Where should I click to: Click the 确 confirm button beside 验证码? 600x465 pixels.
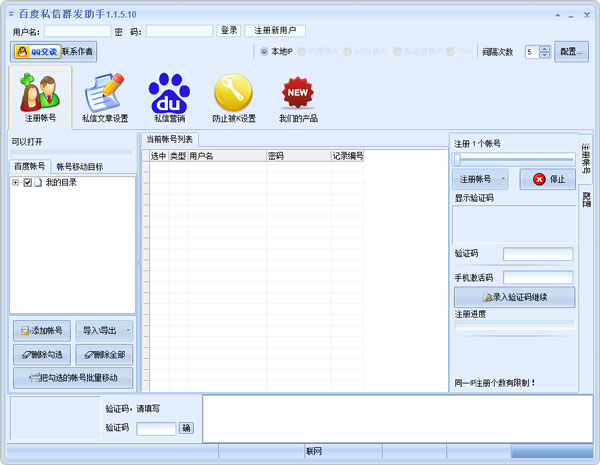pos(186,428)
